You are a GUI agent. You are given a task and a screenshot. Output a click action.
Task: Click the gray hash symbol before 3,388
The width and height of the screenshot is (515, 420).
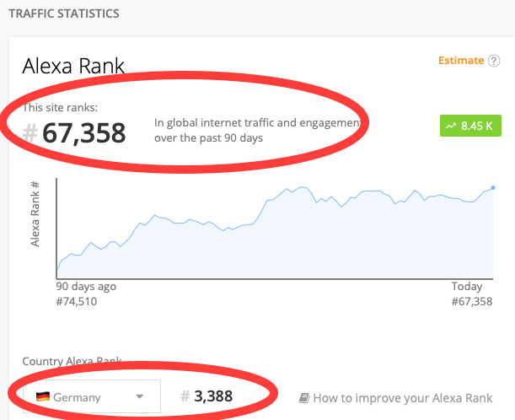pyautogui.click(x=186, y=396)
